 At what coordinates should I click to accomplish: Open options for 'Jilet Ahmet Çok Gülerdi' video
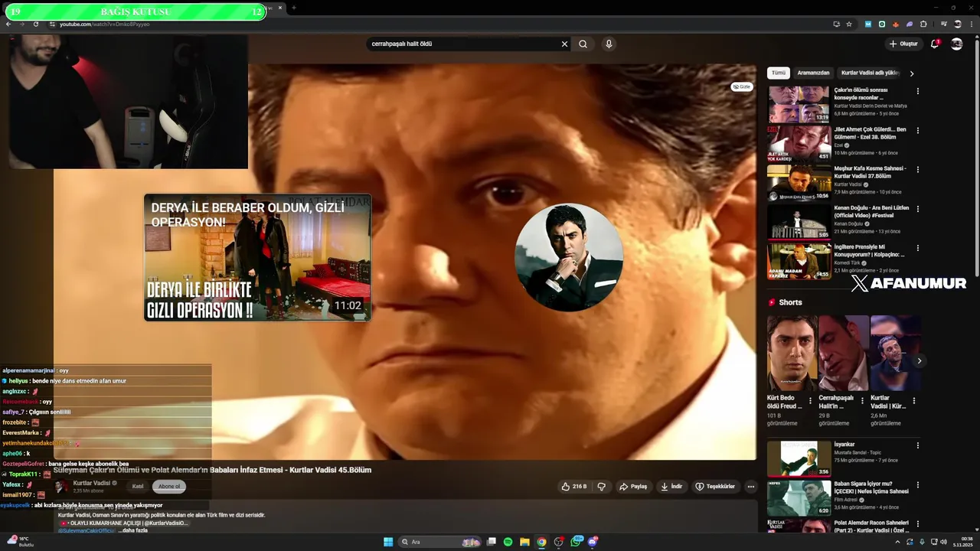click(x=917, y=130)
